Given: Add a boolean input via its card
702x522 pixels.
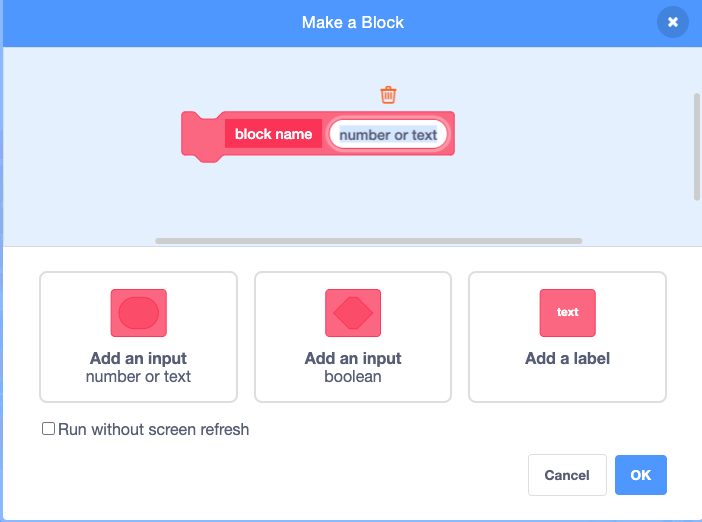Looking at the screenshot, I should click(353, 337).
